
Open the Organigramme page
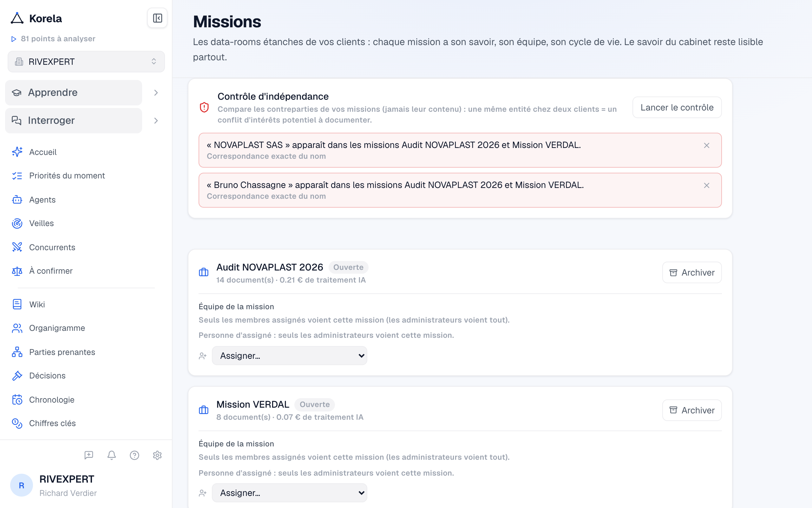click(x=57, y=328)
